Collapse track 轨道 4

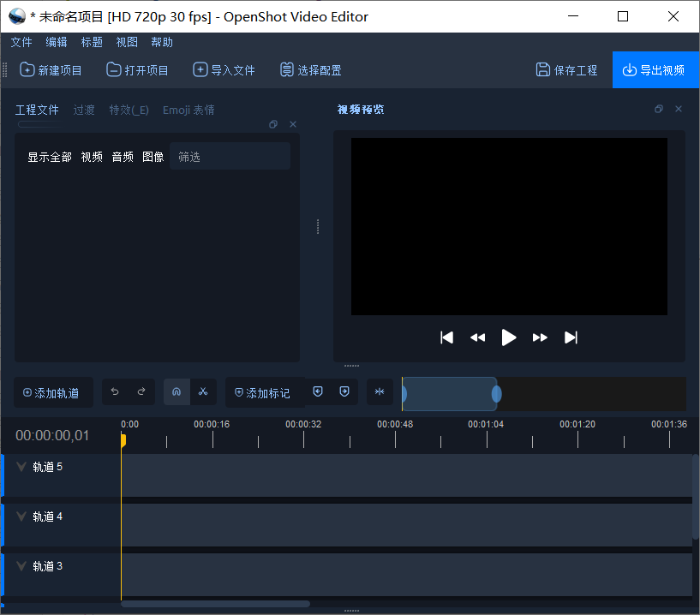pyautogui.click(x=21, y=516)
